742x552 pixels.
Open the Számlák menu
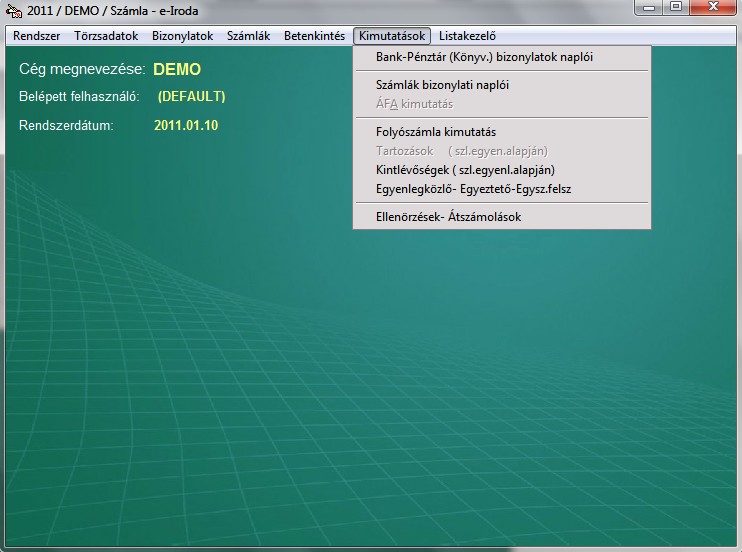pos(248,36)
